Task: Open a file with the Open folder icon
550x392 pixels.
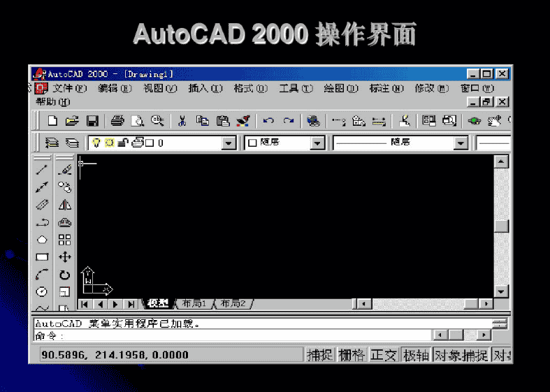Action: (72, 121)
